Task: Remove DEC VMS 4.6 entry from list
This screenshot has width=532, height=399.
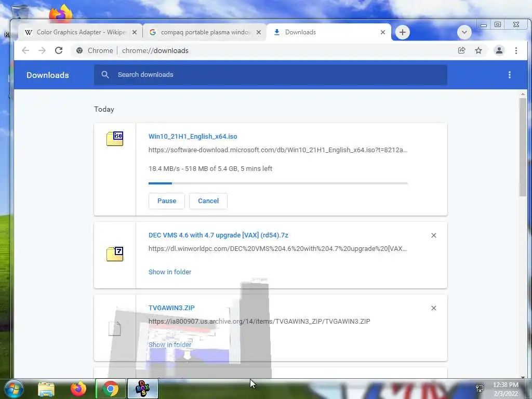Action: [434, 235]
